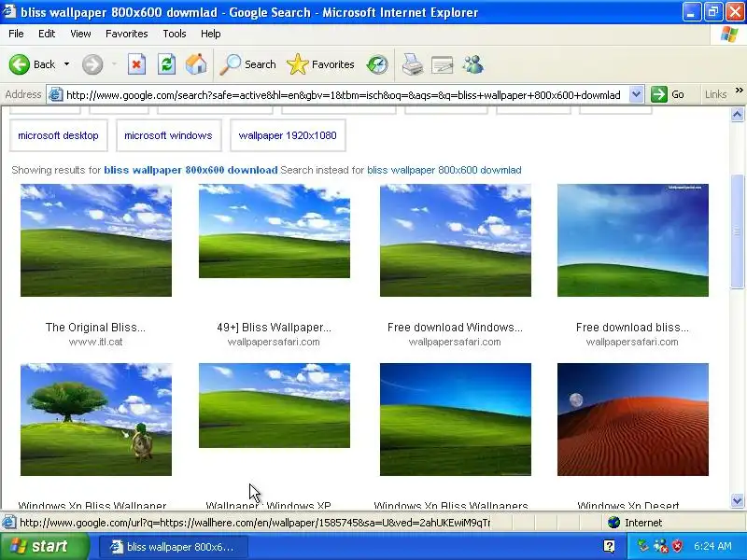Click the scrollbar up arrow
This screenshot has height=560, width=747.
(737, 114)
